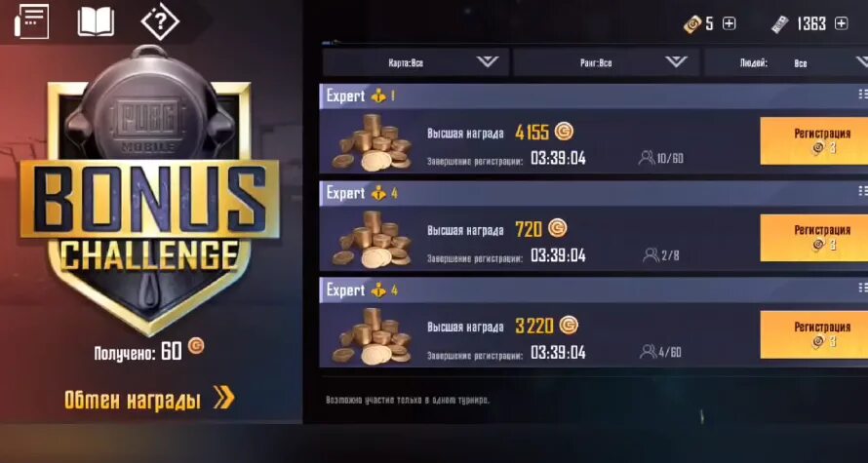868x463 pixels.
Task: Click the gold coin next to 4155 reward
Action: pos(564,132)
